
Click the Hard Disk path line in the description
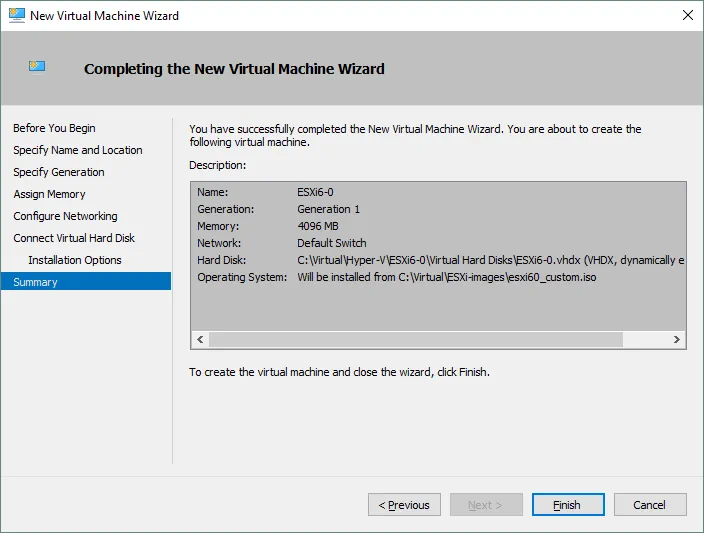coord(490,260)
